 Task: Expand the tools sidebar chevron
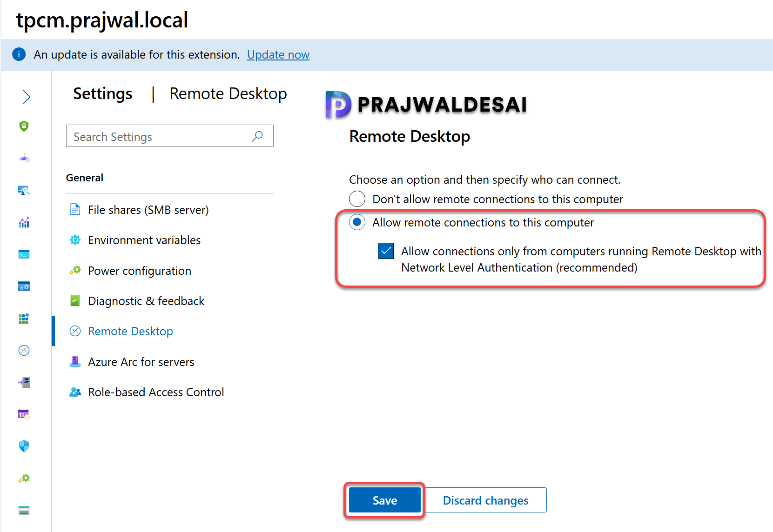(26, 97)
